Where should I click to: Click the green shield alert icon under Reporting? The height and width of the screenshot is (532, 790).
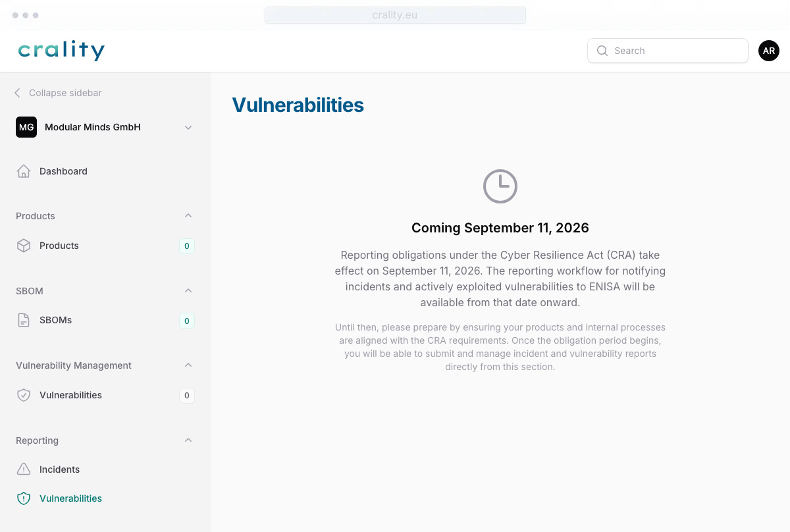pos(24,498)
